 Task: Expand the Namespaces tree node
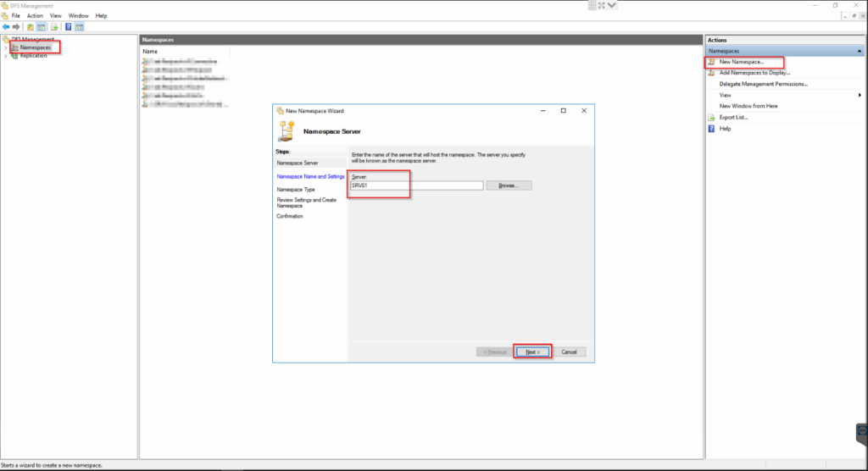6,47
